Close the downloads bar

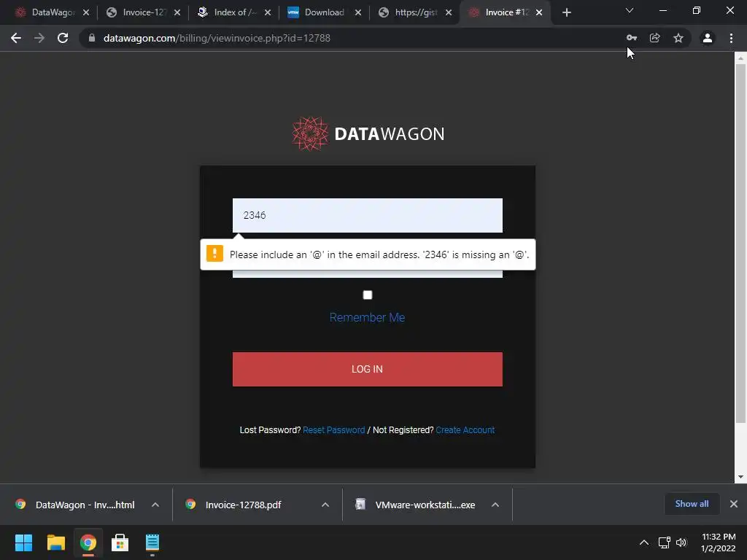[734, 504]
